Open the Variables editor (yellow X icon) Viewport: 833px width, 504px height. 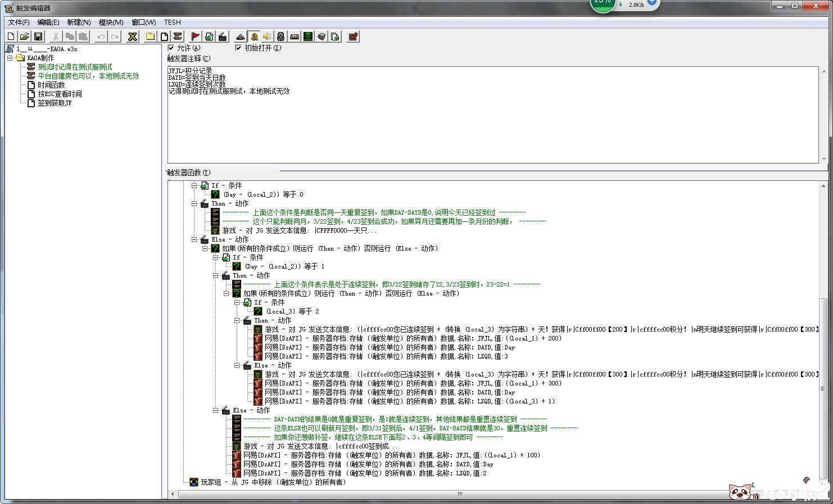[x=133, y=37]
